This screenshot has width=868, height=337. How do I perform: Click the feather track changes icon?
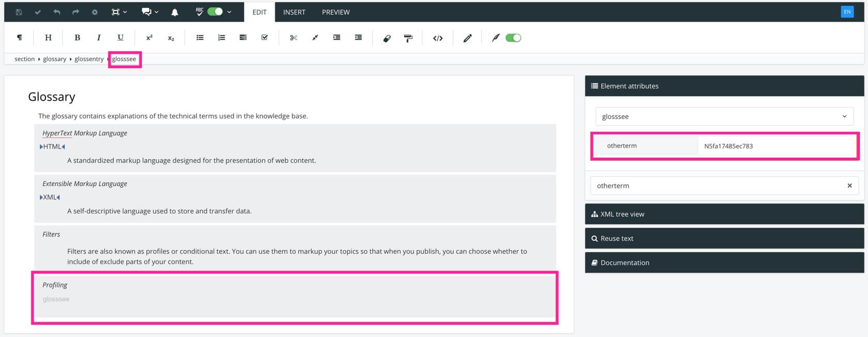(x=496, y=37)
